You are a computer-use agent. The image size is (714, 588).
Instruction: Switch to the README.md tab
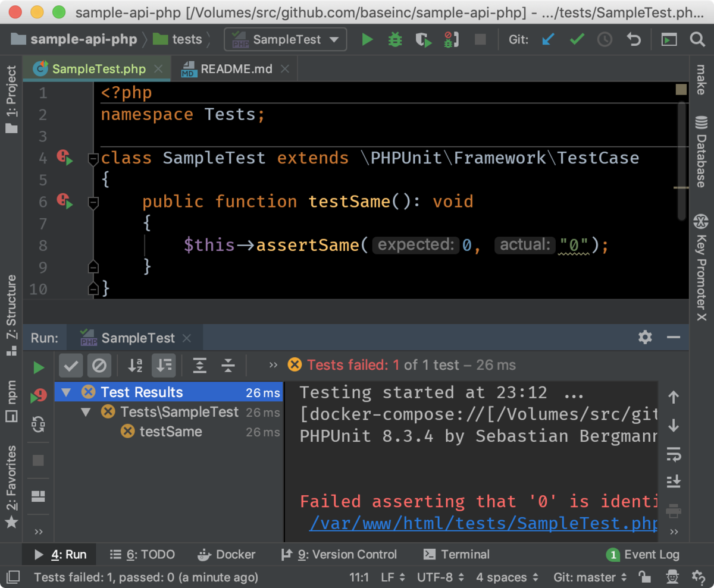tap(235, 69)
